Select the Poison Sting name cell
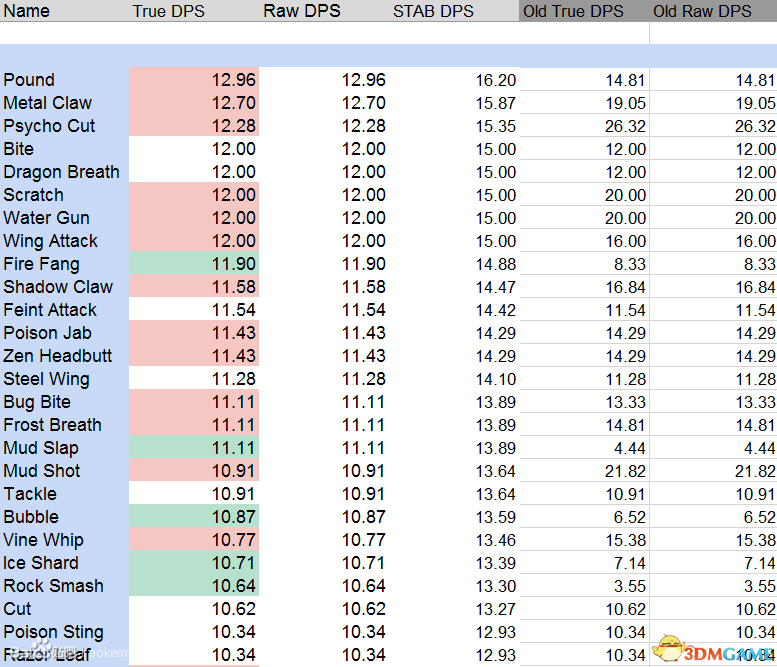 click(x=54, y=632)
